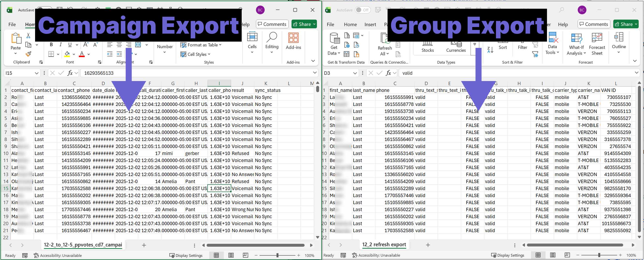Select the Format Painter brush
This screenshot has height=260, width=644.
pos(28,54)
